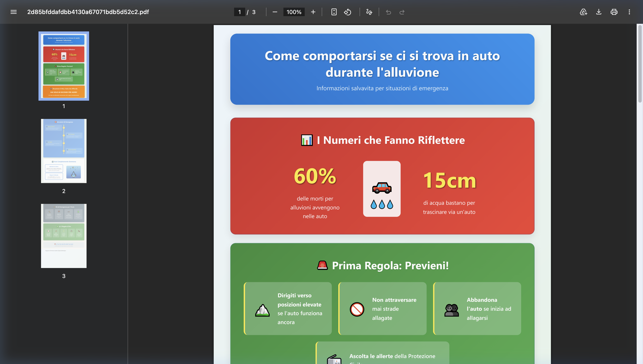
Task: Download the PDF file
Action: click(598, 12)
